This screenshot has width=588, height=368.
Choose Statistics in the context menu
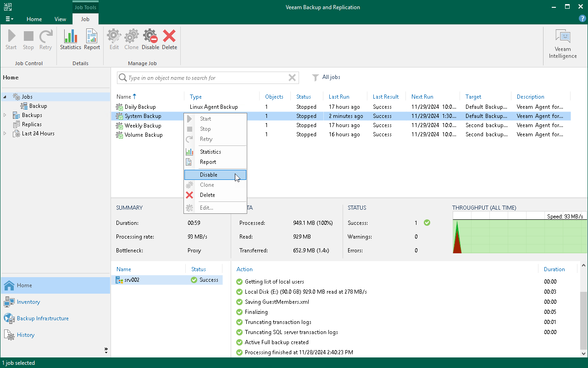pyautogui.click(x=215, y=152)
